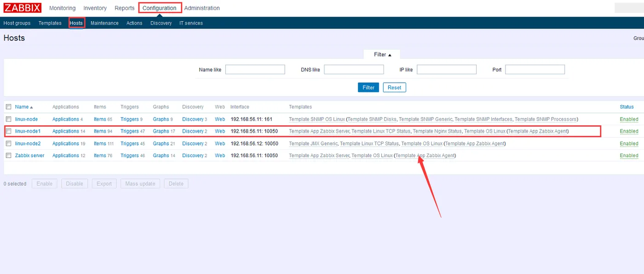The image size is (644, 274).
Task: Open Applications for linux-node
Action: coord(66,119)
